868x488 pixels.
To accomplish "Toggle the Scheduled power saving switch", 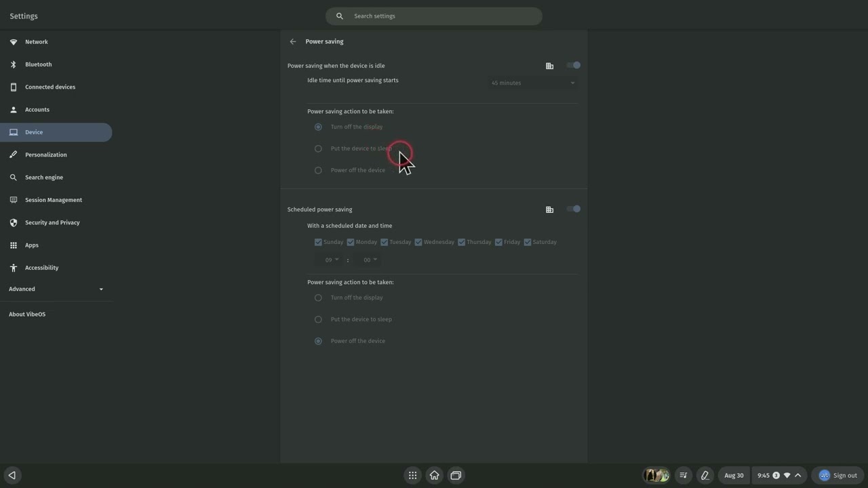I will point(573,209).
